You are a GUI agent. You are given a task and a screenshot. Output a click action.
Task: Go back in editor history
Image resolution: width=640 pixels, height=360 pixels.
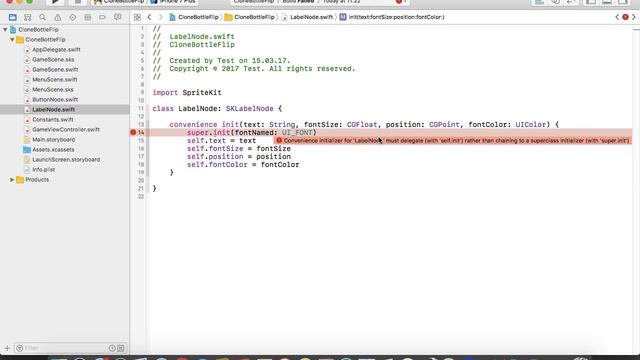(x=149, y=17)
